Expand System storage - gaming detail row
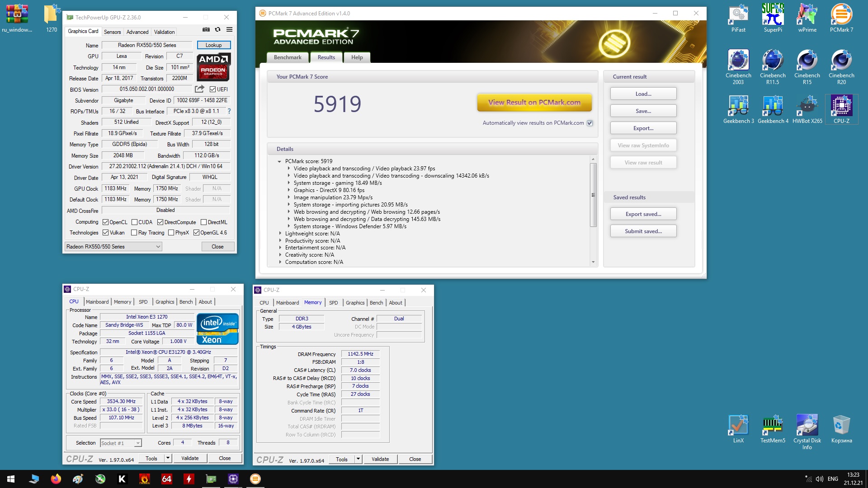The height and width of the screenshot is (488, 868). pos(289,183)
